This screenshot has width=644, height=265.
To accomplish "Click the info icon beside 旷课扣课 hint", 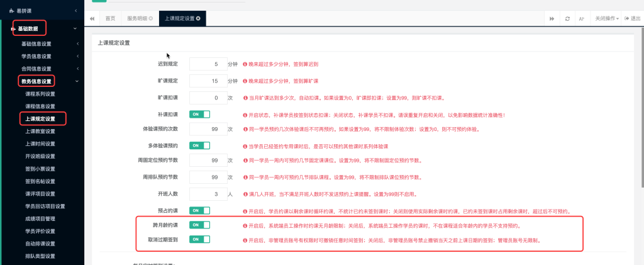I will (245, 98).
